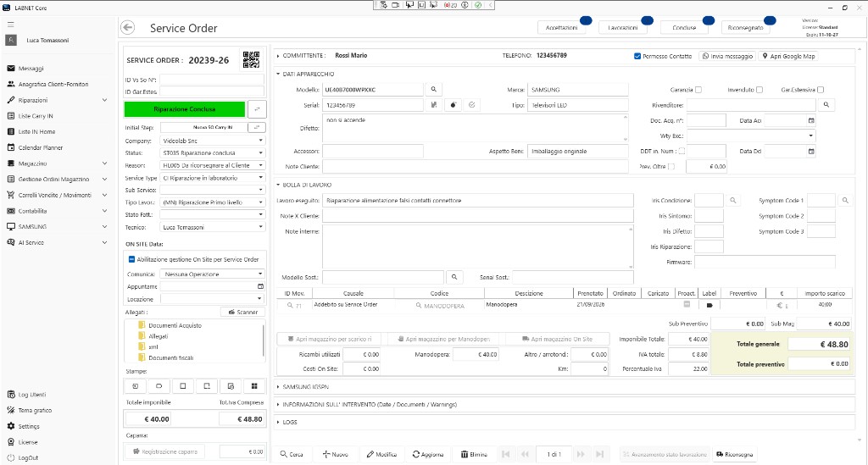
Task: Click the swap icon in the Initial Step field
Action: (256, 127)
